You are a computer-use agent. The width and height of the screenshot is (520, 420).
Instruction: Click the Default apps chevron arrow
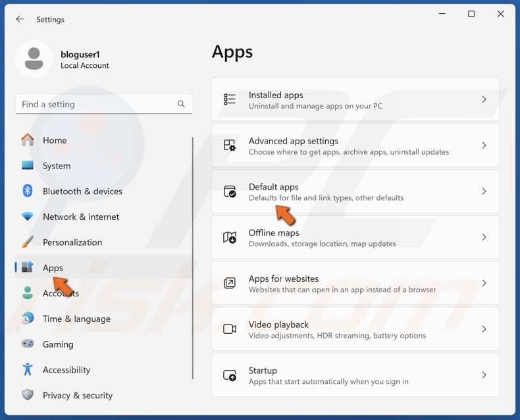pos(484,191)
